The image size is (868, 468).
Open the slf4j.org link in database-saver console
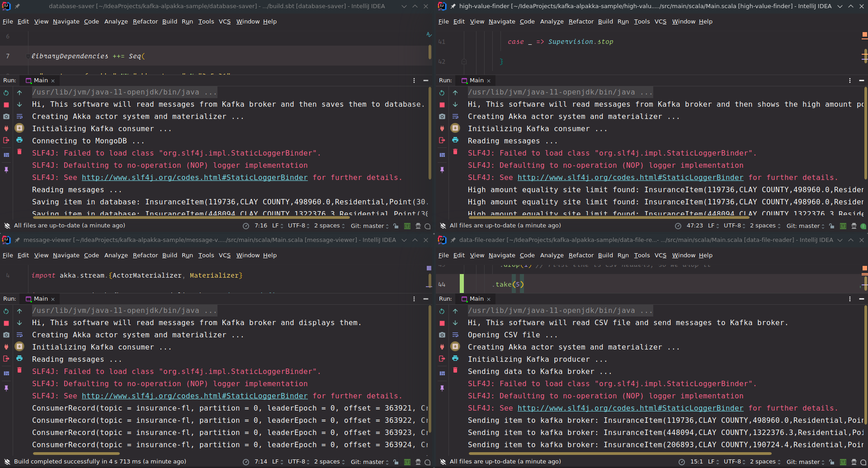[194, 178]
